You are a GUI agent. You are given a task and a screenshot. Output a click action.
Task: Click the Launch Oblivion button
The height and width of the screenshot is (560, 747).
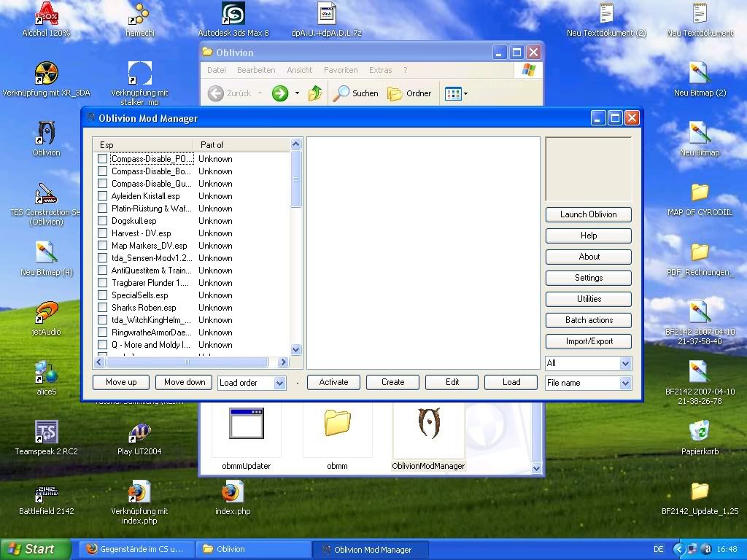[588, 214]
